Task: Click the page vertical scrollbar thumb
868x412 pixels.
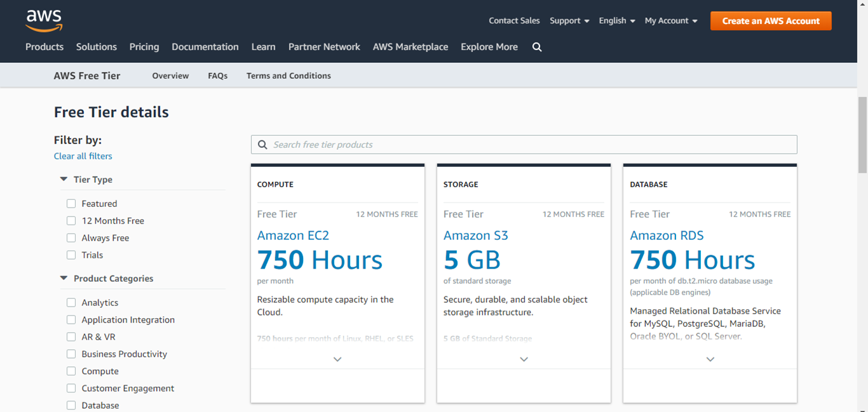Action: (862, 135)
